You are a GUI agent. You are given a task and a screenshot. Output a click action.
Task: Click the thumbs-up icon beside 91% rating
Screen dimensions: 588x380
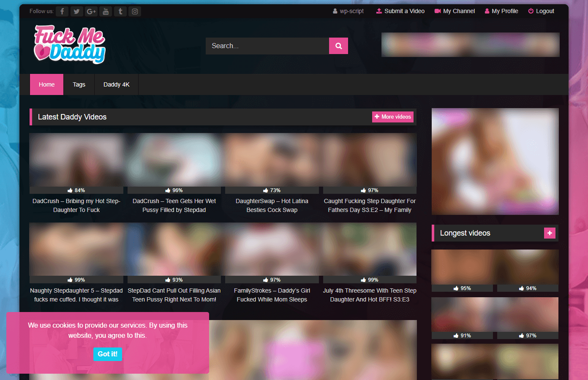tap(456, 336)
